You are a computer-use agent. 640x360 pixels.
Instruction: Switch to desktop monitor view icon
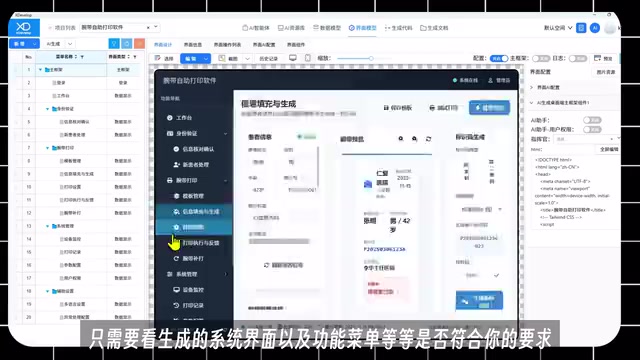293,58
